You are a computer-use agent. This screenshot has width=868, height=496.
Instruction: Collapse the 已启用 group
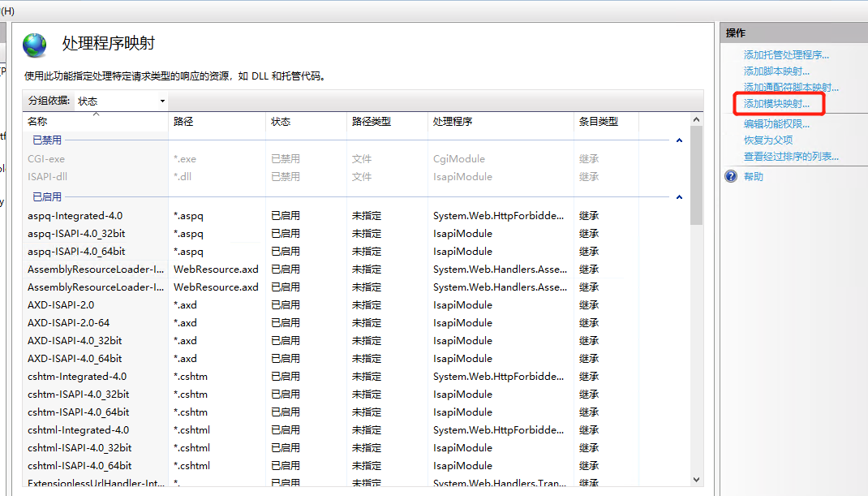pyautogui.click(x=679, y=197)
